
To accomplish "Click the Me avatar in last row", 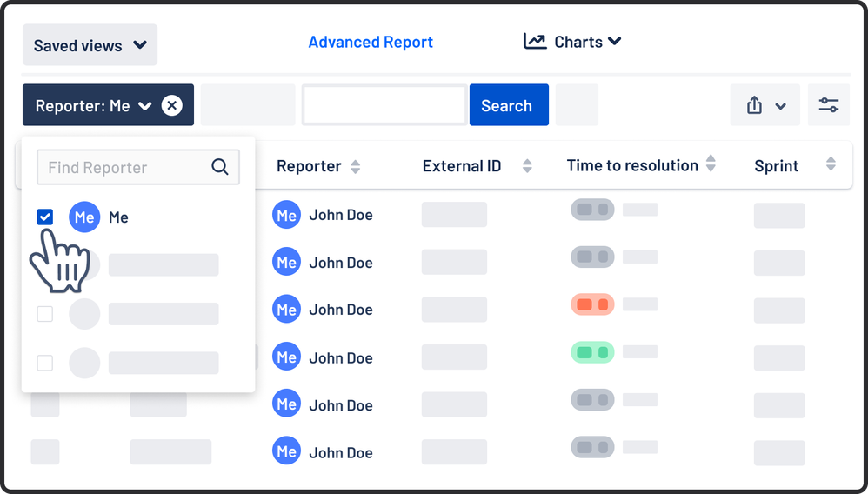I will click(286, 451).
